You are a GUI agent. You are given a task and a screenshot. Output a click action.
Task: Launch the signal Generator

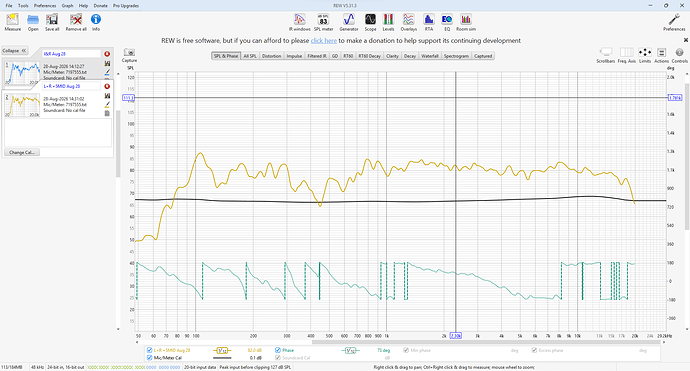(x=349, y=22)
